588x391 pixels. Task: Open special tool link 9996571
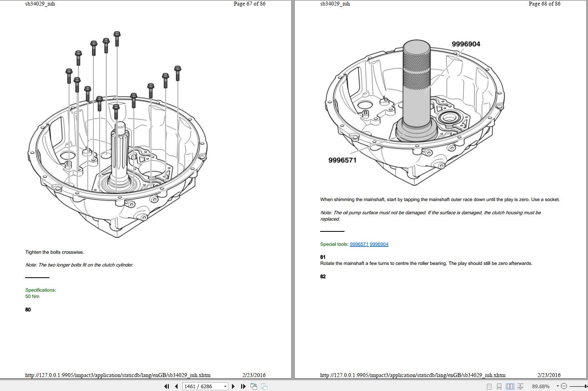(x=359, y=244)
